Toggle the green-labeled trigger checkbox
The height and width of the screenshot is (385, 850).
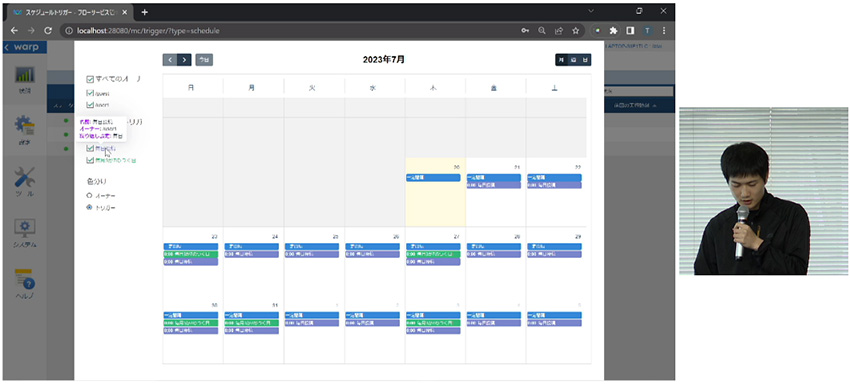[90, 160]
